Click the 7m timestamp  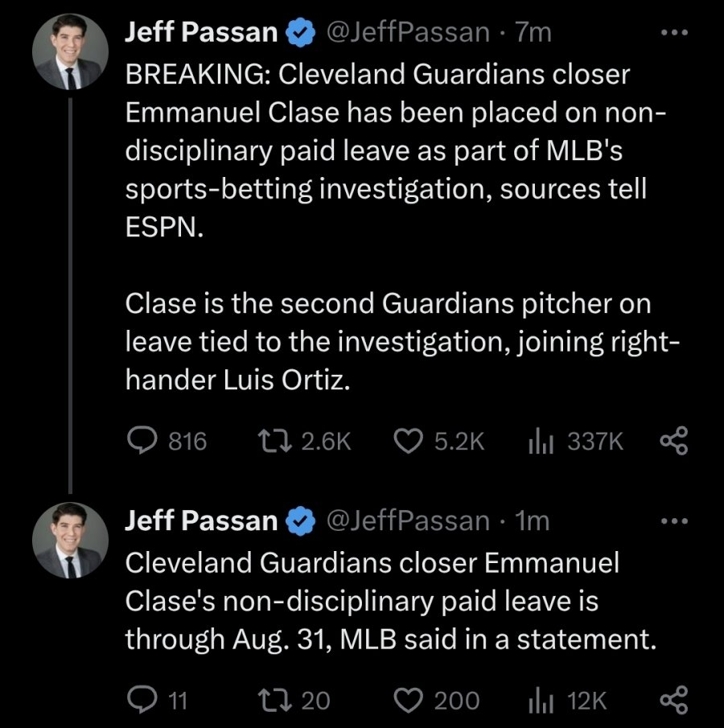coord(532,33)
